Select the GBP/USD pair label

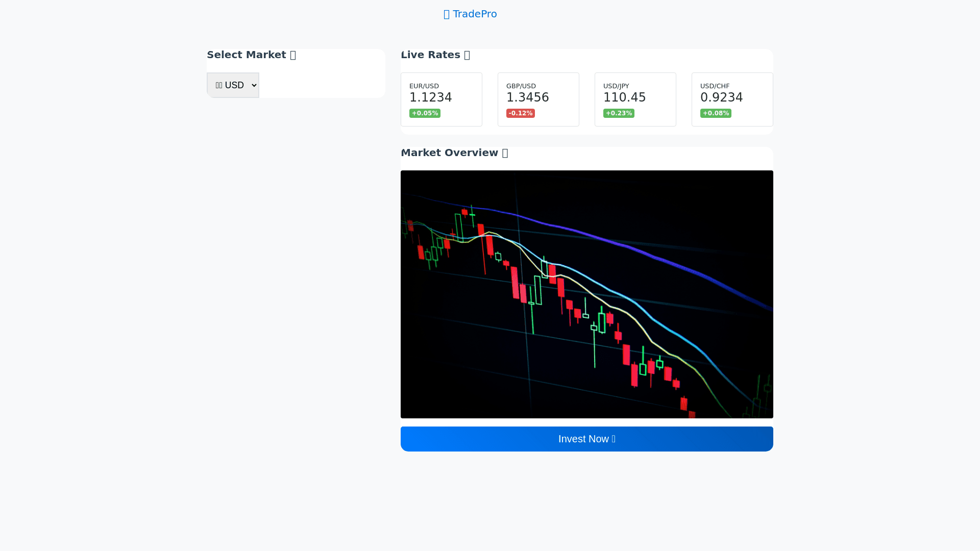pyautogui.click(x=521, y=86)
